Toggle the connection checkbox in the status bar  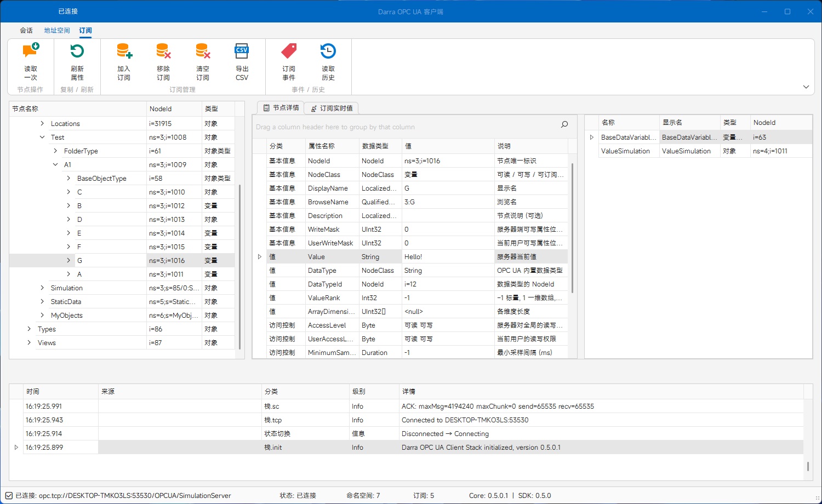9,496
